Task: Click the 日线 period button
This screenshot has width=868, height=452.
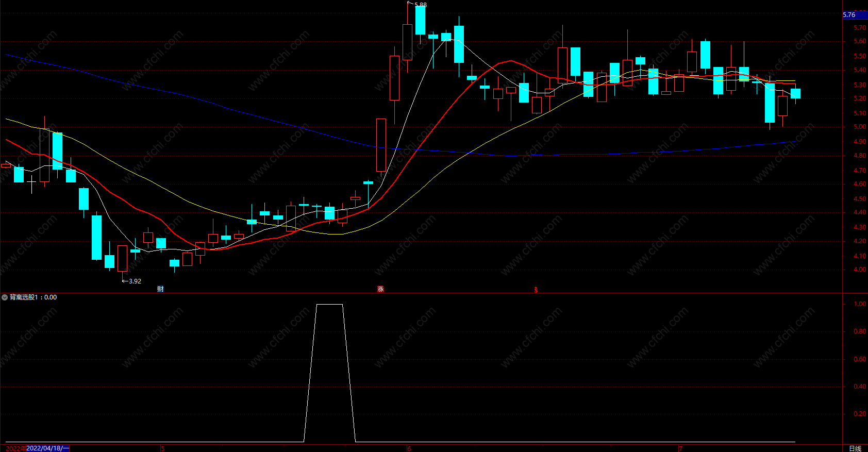Action: 855,448
